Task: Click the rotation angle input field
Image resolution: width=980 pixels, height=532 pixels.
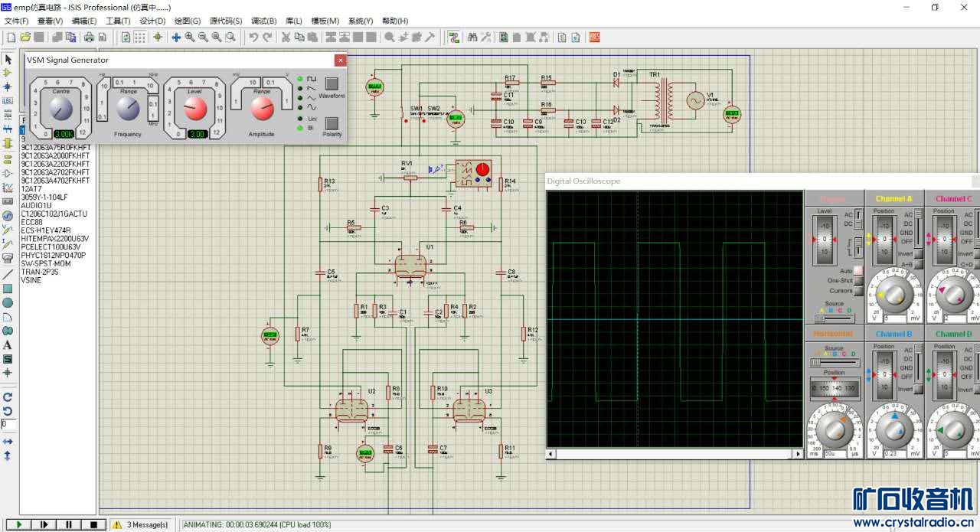Action: tap(8, 423)
